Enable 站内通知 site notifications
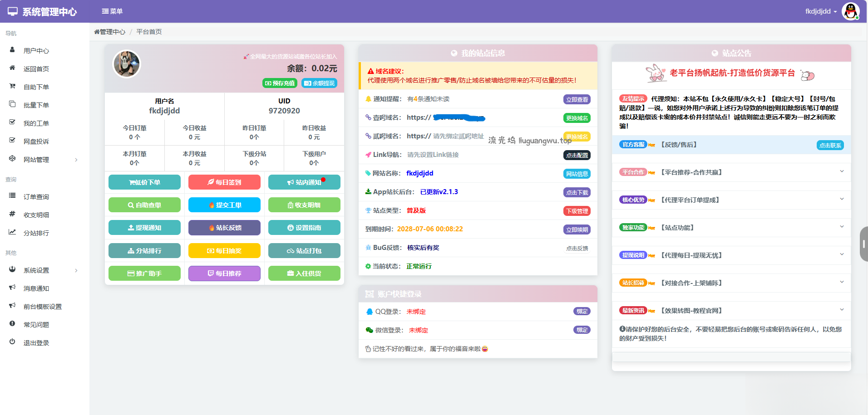The height and width of the screenshot is (415, 868). [304, 182]
